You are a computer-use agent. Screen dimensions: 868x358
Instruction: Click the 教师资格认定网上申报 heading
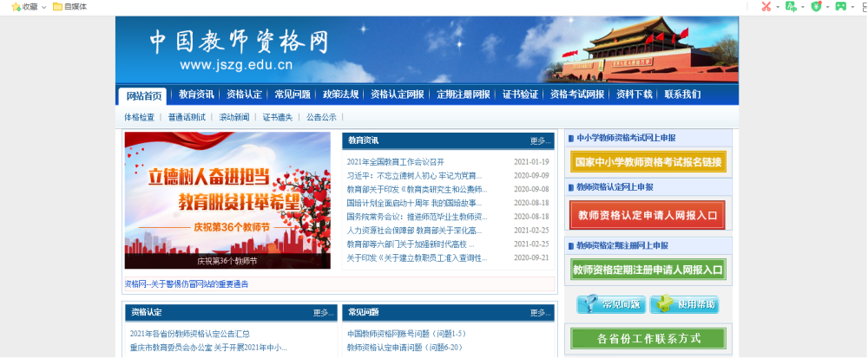pyautogui.click(x=615, y=187)
